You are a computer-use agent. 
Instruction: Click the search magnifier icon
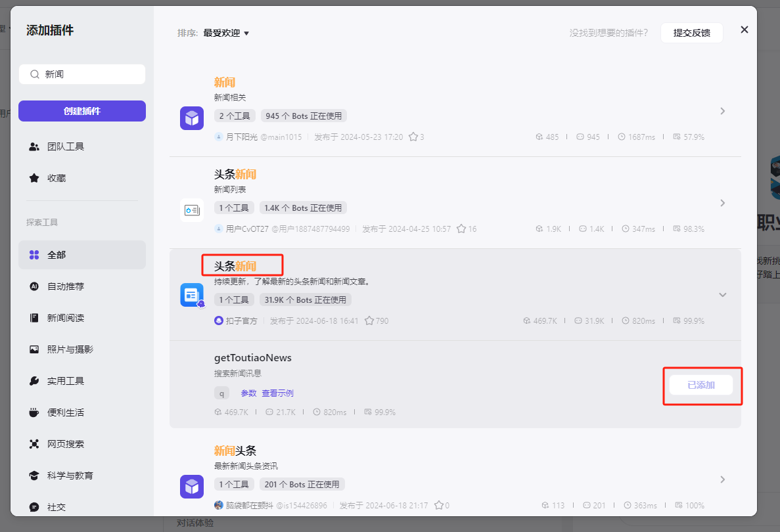[x=34, y=74]
